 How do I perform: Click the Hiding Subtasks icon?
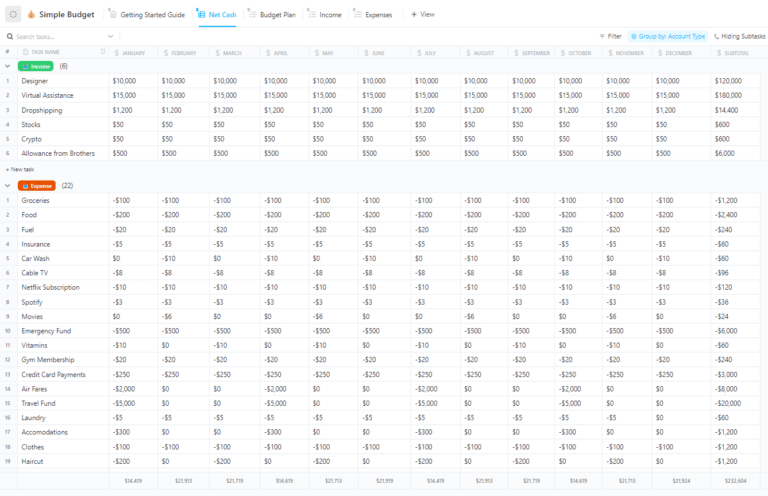pyautogui.click(x=717, y=36)
